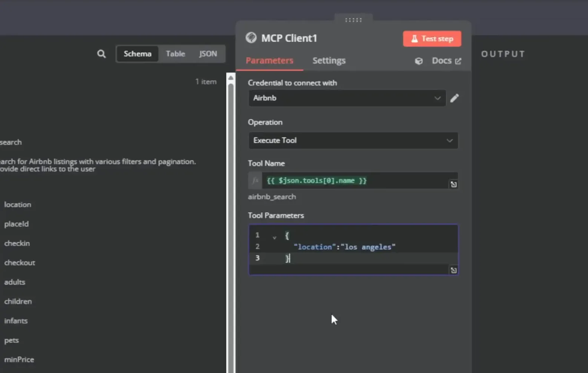The image size is (588, 373).
Task: Click the cube icon beside Docs
Action: pyautogui.click(x=419, y=61)
